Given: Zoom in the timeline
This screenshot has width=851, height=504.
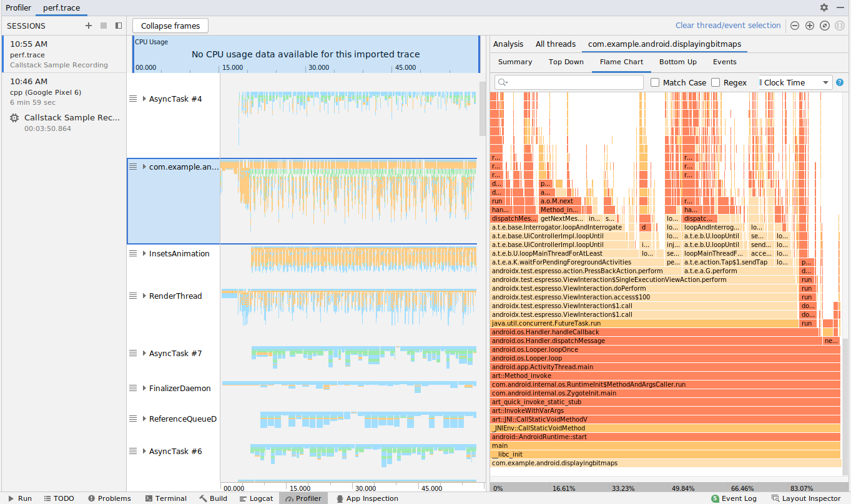Looking at the screenshot, I should [810, 26].
